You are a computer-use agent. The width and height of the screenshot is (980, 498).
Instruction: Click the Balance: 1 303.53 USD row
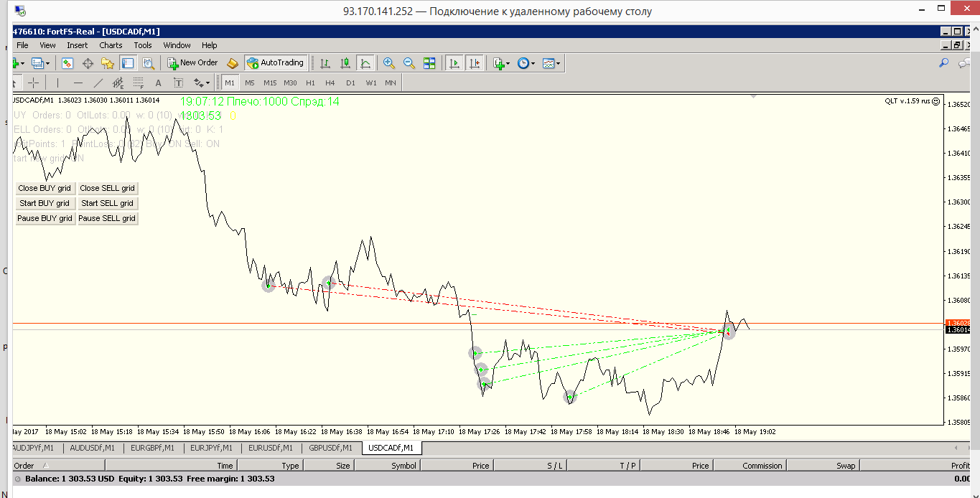click(x=493, y=479)
